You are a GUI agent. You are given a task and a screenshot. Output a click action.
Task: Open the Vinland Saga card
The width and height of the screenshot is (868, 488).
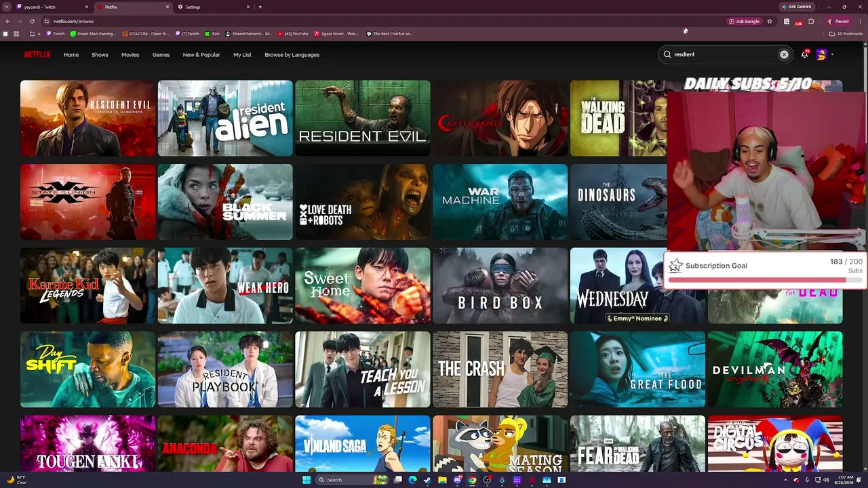point(363,443)
